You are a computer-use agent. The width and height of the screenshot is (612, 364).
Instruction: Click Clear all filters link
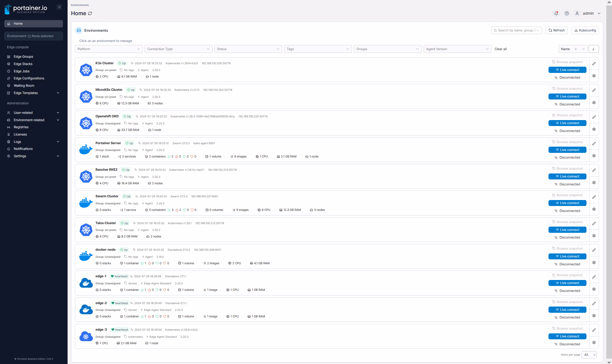500,49
